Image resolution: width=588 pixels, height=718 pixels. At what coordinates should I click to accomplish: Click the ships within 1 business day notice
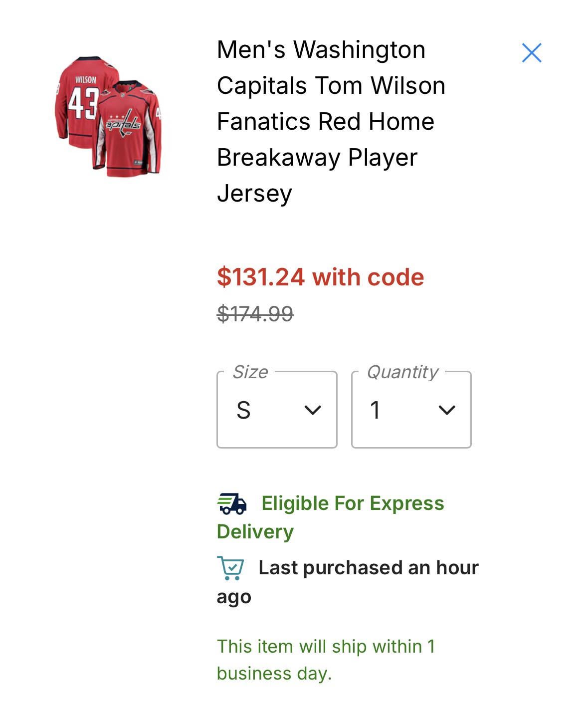326,660
